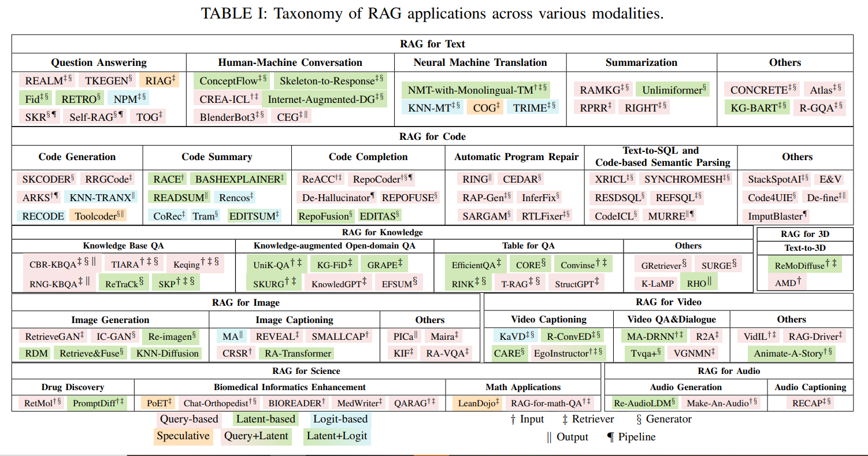This screenshot has width=868, height=456.
Task: Click the Pipeline symbol legend label
Action: tap(630, 437)
